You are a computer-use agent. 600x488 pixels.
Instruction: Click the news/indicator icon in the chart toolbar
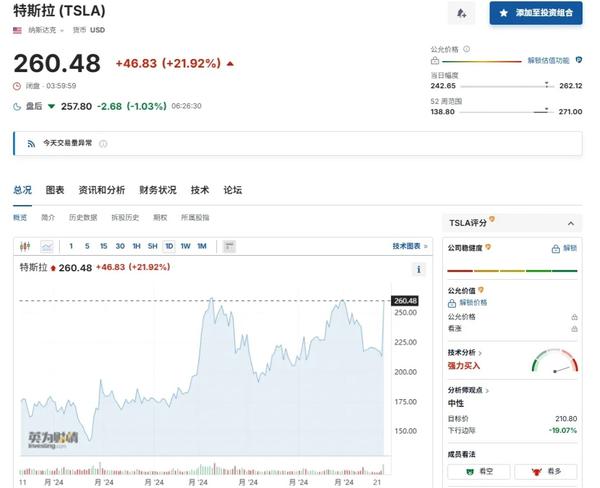(x=229, y=246)
